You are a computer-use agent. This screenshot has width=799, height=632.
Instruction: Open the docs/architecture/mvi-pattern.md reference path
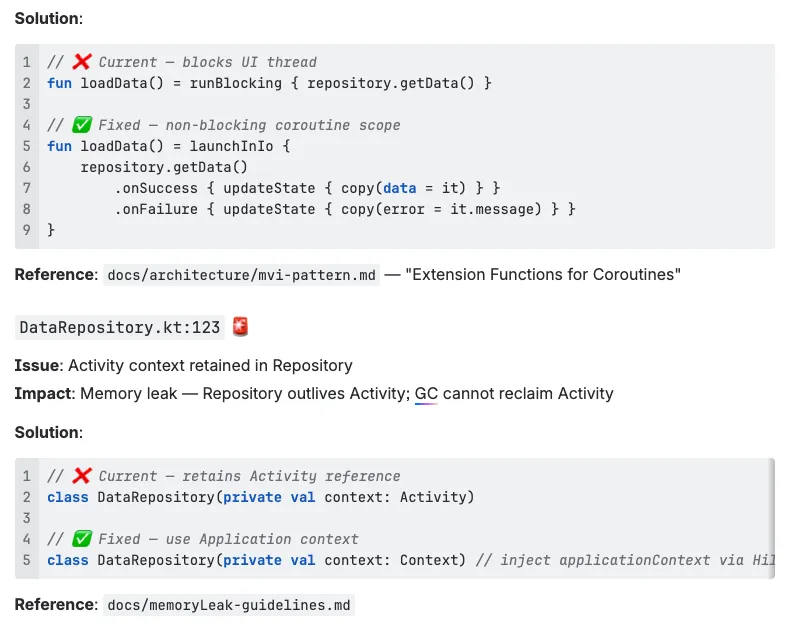coord(241,274)
